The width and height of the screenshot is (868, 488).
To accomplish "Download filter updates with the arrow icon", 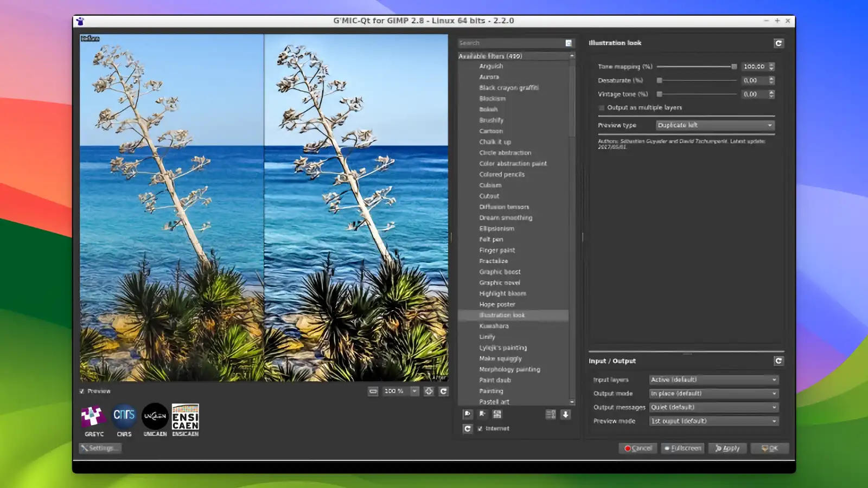I will click(x=565, y=414).
